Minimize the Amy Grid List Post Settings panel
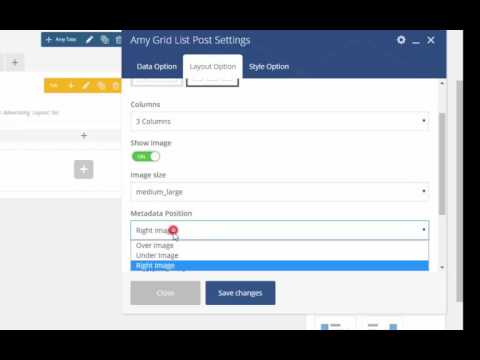 click(x=416, y=41)
